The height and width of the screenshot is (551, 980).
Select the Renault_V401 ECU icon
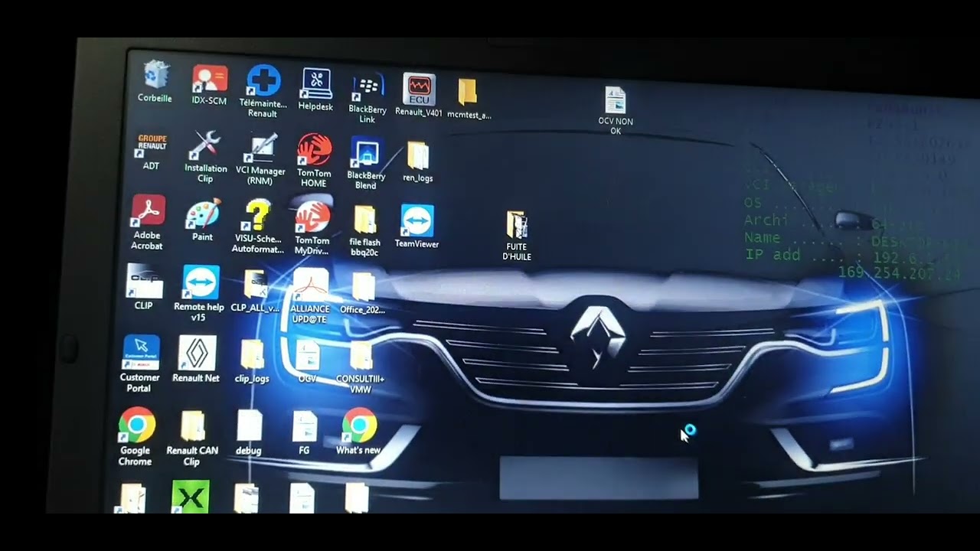(x=419, y=95)
